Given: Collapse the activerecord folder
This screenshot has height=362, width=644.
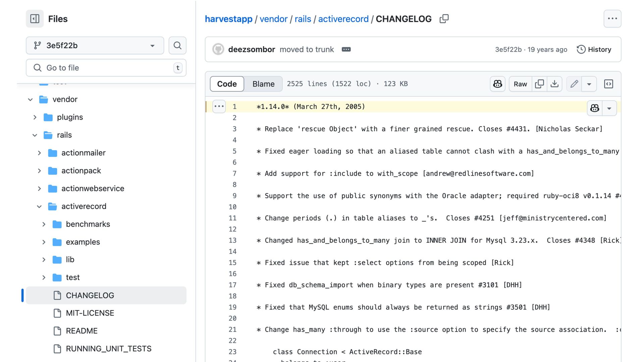Looking at the screenshot, I should [39, 206].
